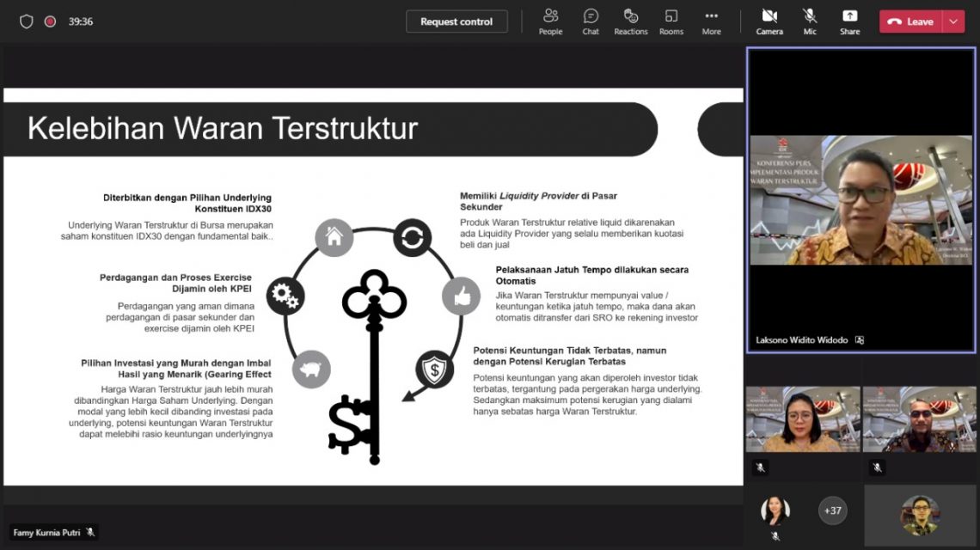This screenshot has width=980, height=550.
Task: Click the Request control button
Action: tap(456, 21)
